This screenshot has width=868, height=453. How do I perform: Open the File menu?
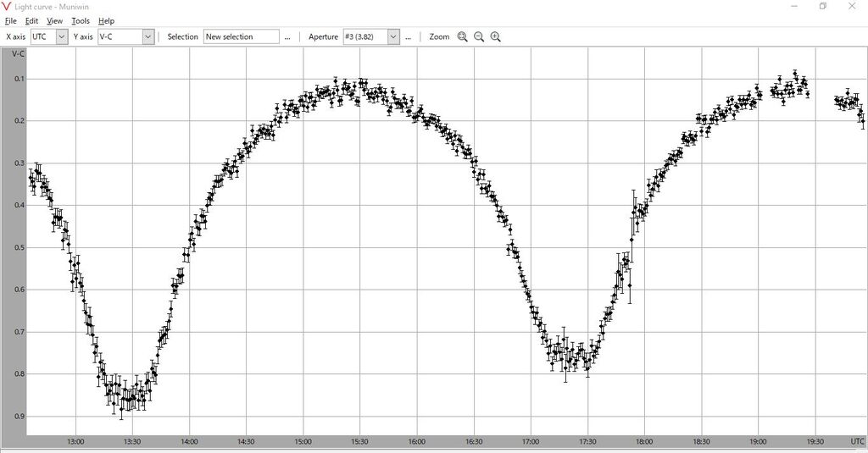point(10,21)
